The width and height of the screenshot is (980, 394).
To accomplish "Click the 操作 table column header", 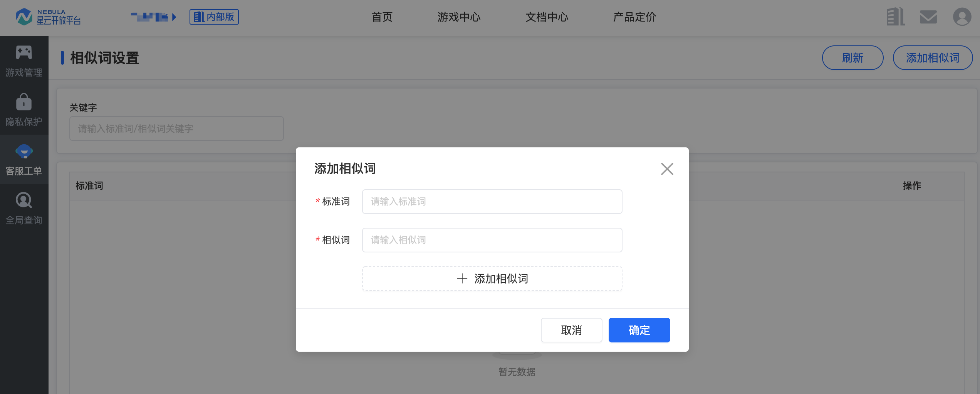I will coord(912,186).
